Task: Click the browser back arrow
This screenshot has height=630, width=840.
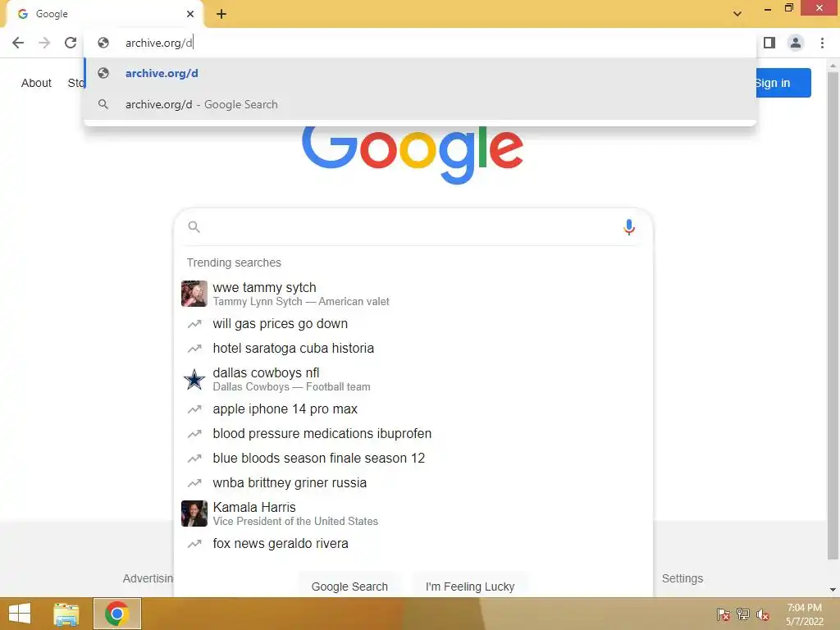Action: (x=18, y=43)
